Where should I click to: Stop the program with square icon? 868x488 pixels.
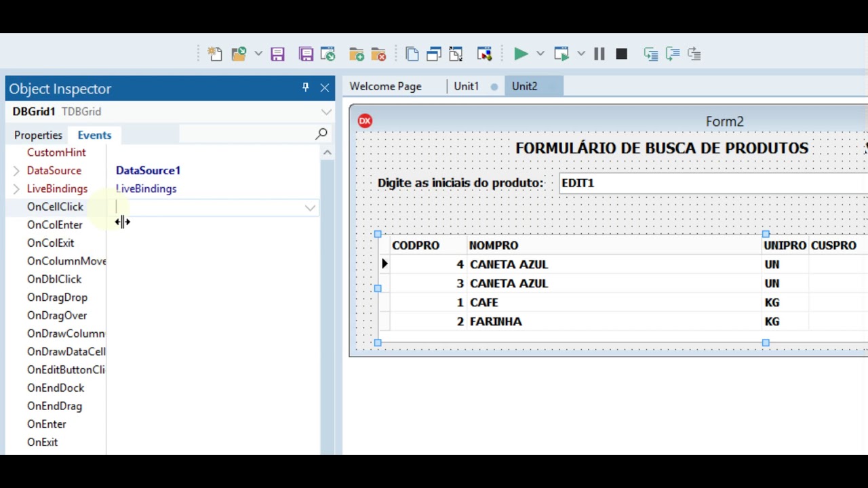point(621,54)
